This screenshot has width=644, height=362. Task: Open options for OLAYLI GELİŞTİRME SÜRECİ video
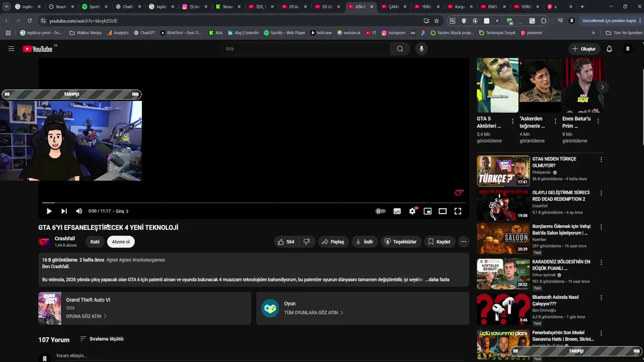(601, 193)
